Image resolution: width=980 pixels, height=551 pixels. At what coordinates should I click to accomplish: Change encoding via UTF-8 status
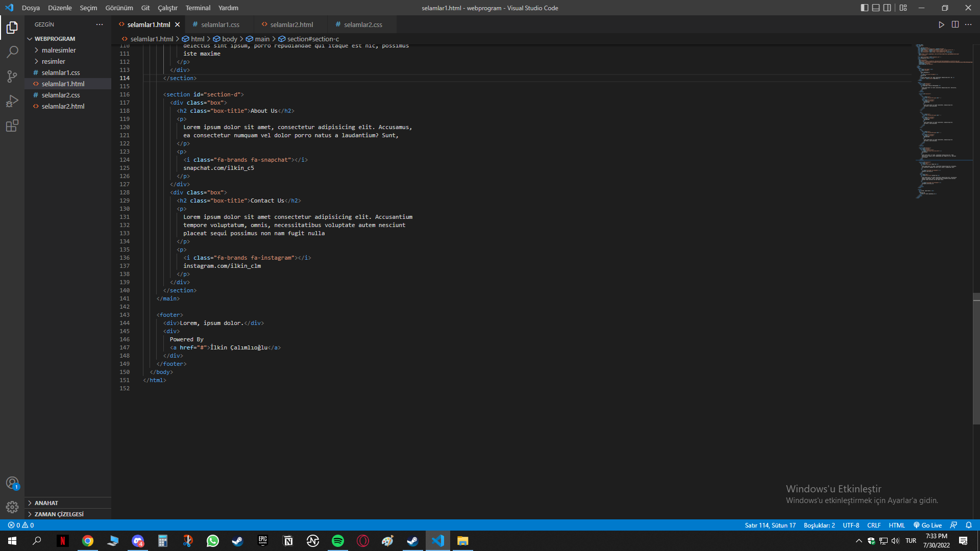[x=851, y=525]
